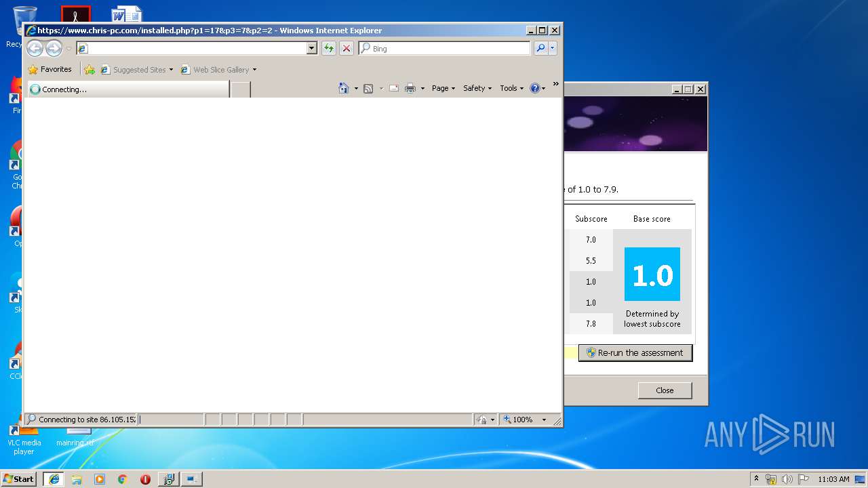868x488 pixels.
Task: Click the Read Mail envelope icon
Action: [394, 88]
